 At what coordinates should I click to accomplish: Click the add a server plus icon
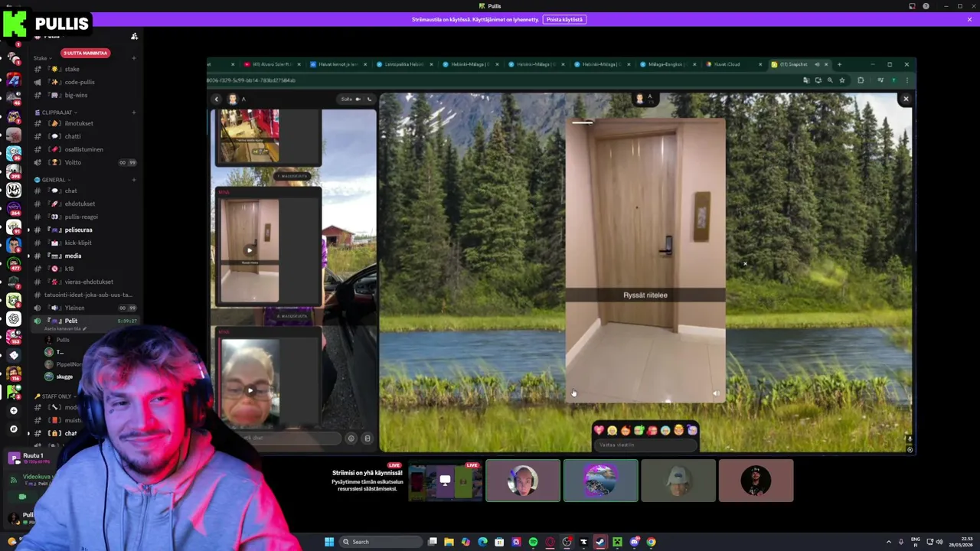click(14, 410)
